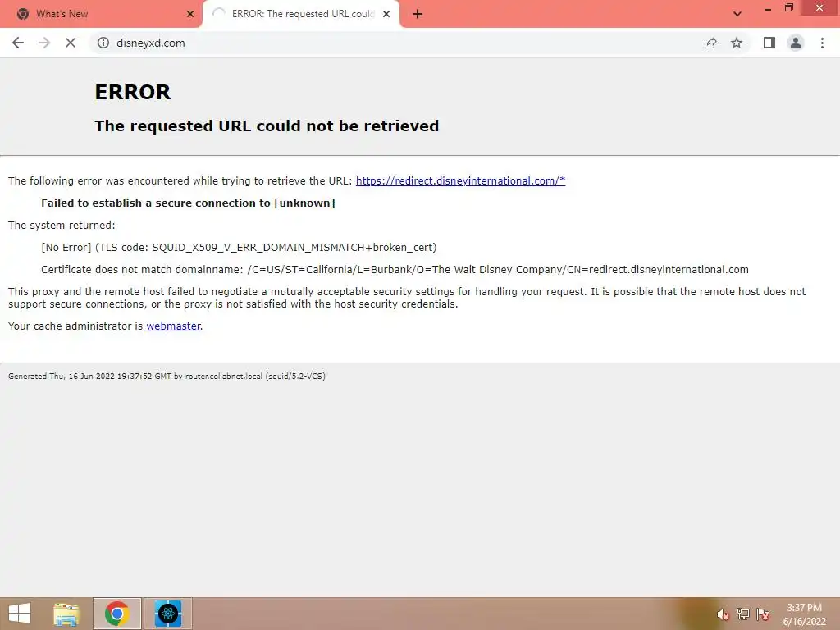
Task: Stop loading the page
Action: [x=71, y=43]
